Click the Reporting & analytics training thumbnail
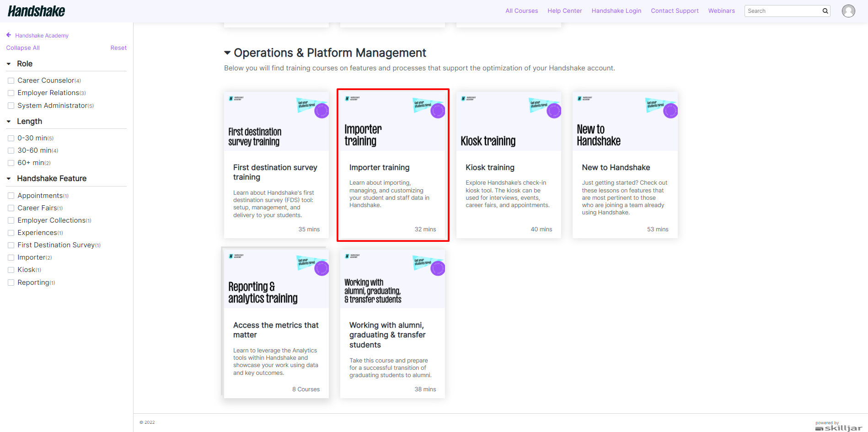This screenshot has width=868, height=432. [276, 279]
